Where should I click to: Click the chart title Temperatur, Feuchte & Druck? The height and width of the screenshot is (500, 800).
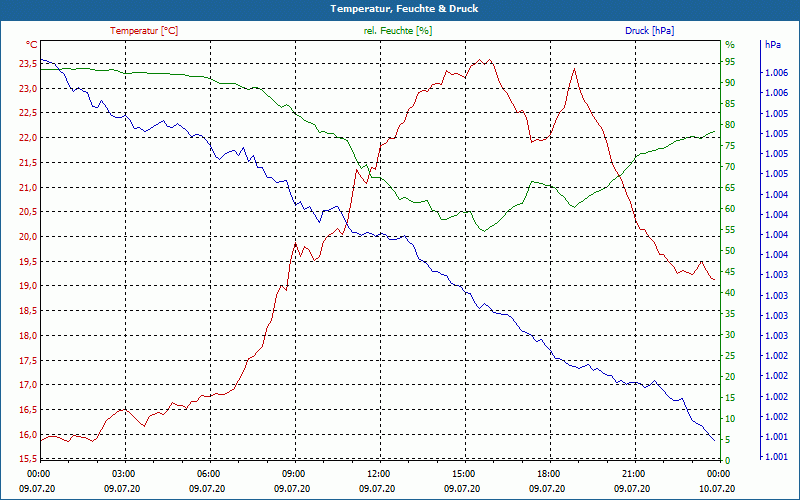click(404, 9)
